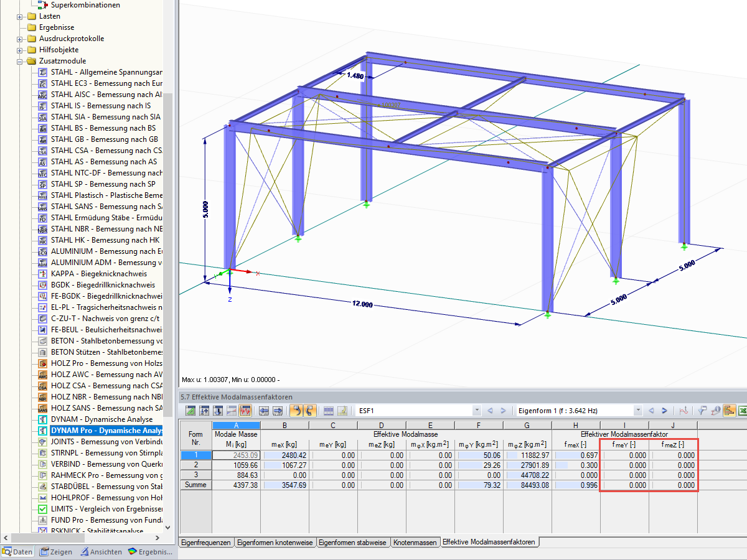
Task: Open the Ansichten navigator tab
Action: (x=101, y=552)
